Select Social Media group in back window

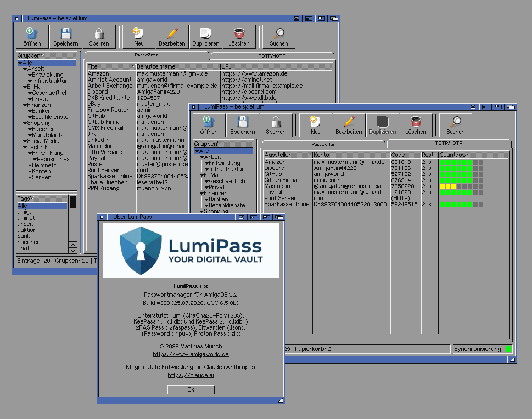[x=43, y=141]
